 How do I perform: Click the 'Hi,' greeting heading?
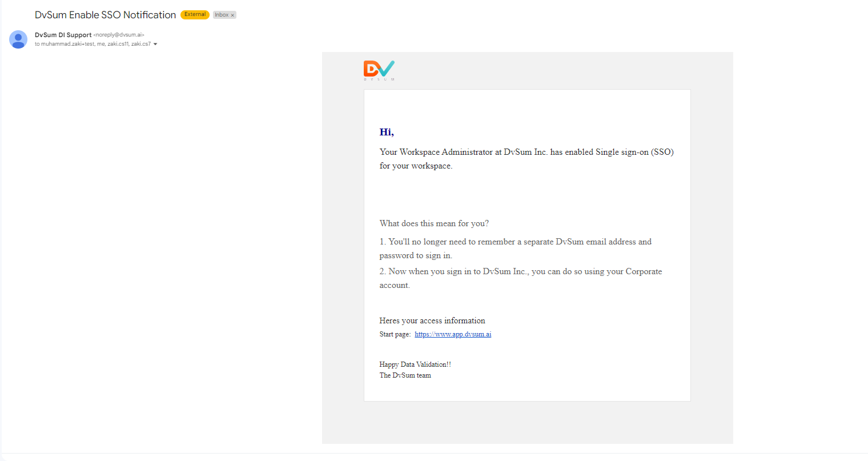(x=387, y=132)
